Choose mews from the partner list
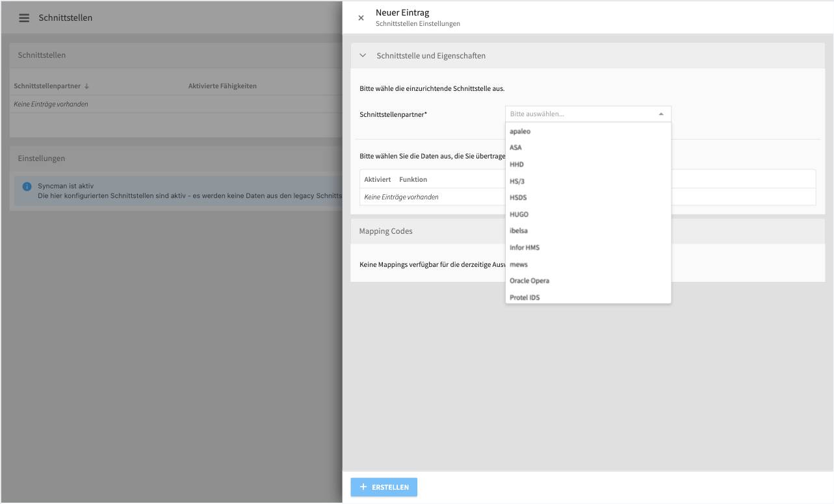The image size is (834, 504). pyautogui.click(x=588, y=264)
